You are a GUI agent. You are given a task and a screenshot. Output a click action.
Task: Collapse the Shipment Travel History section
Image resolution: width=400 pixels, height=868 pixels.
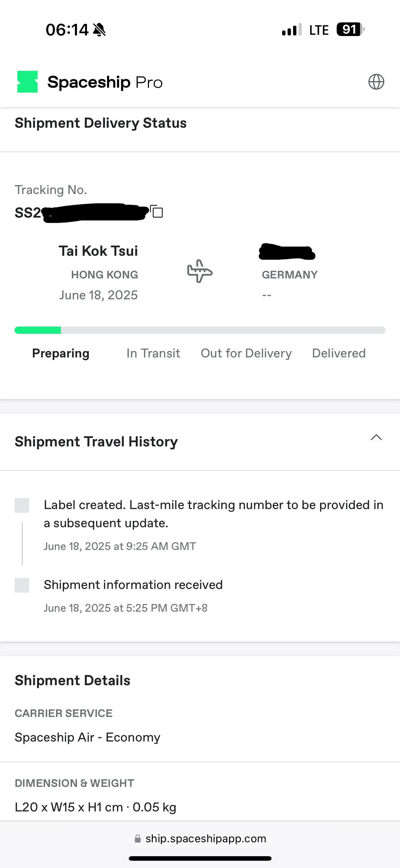click(x=376, y=438)
